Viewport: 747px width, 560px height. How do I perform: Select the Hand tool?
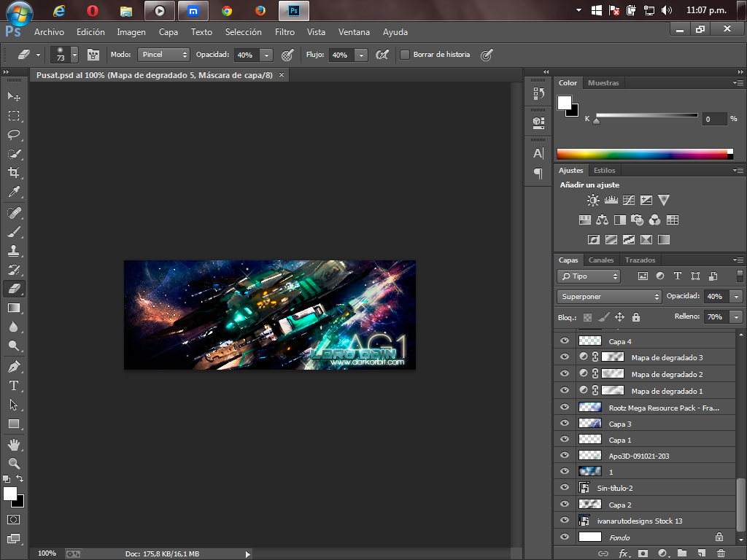(14, 445)
